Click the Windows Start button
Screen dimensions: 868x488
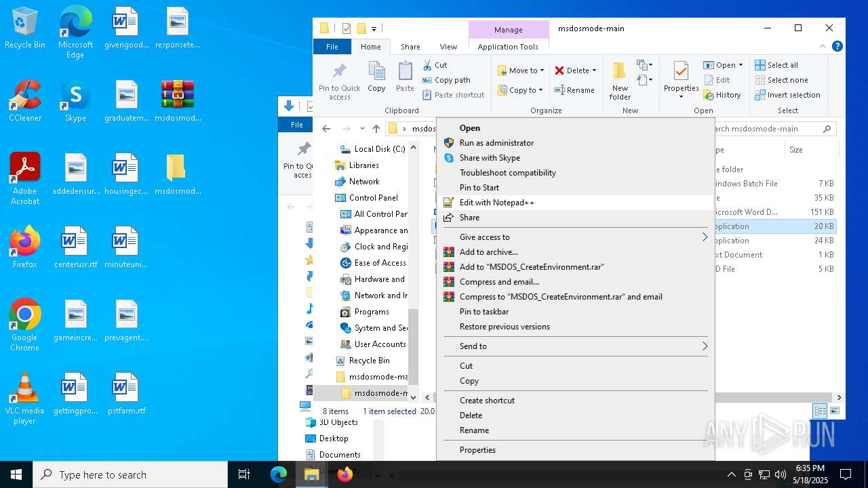[16, 474]
